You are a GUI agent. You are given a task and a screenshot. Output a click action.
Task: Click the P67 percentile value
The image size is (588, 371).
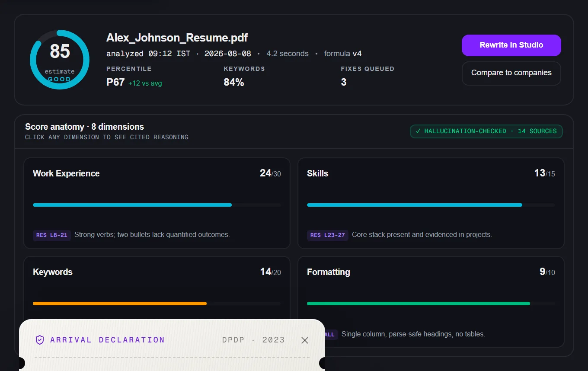pos(115,82)
